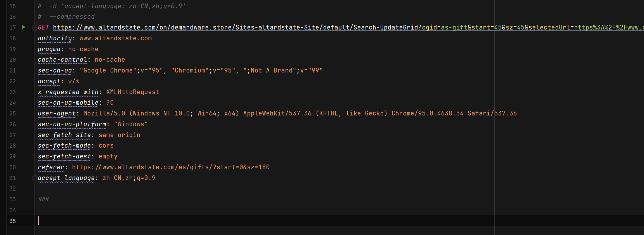Click the selectedUrl query parameter
Screen dimensions: 644x235
coord(586,27)
